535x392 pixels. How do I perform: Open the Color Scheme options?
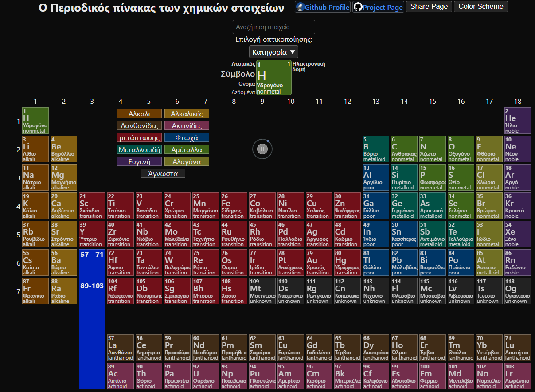(481, 7)
